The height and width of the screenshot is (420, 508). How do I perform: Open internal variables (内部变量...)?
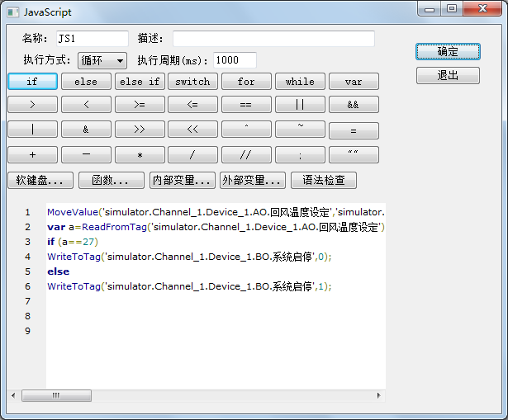[x=182, y=180]
